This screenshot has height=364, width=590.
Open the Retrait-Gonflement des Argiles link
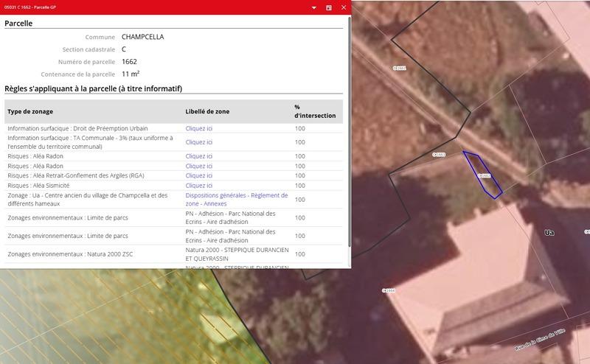[x=198, y=175]
